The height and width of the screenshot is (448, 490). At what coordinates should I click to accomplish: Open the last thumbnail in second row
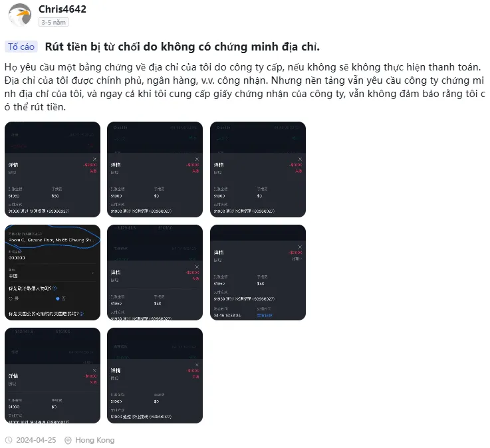point(258,273)
